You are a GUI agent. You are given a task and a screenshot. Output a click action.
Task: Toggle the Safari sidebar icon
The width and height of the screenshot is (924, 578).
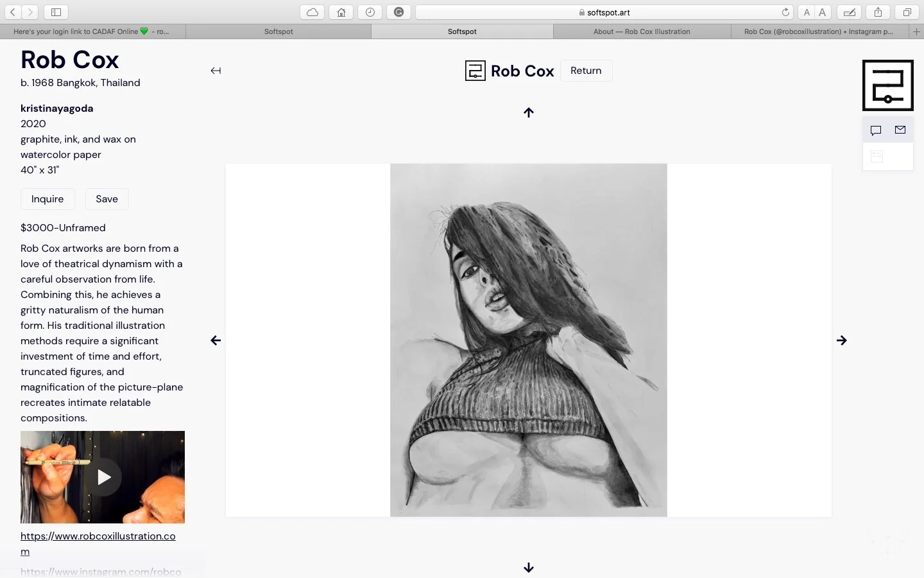tap(56, 12)
